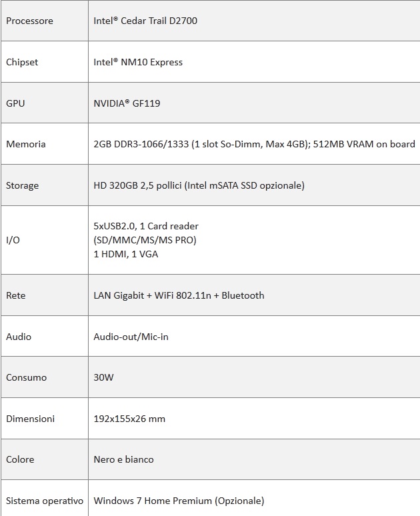Image resolution: width=420 pixels, height=516 pixels.
Task: Select the Consumo row label
Action: pyautogui.click(x=27, y=377)
